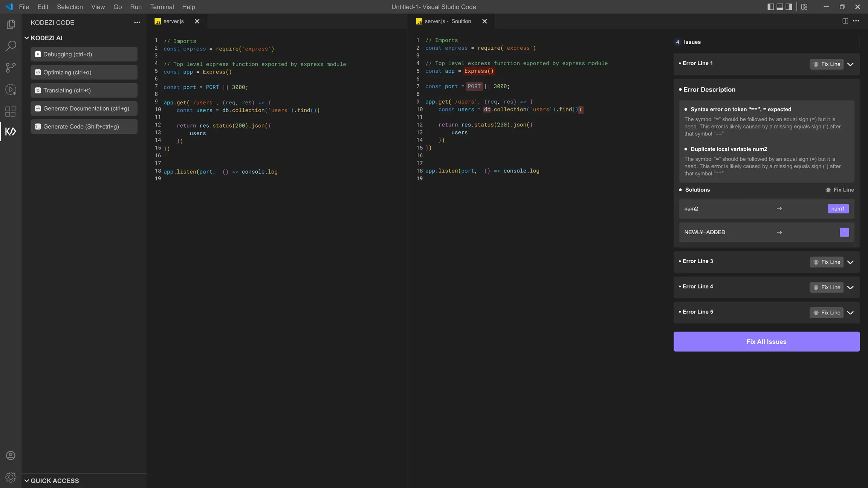Click the highlighted PORT in solution editor
The width and height of the screenshot is (868, 488).
tap(474, 87)
